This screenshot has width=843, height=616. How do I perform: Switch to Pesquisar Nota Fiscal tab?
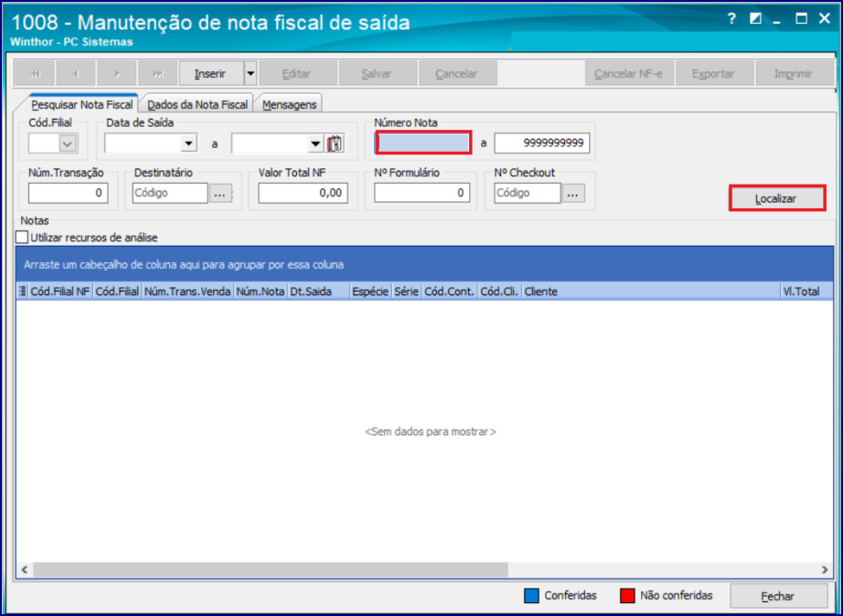tap(81, 104)
